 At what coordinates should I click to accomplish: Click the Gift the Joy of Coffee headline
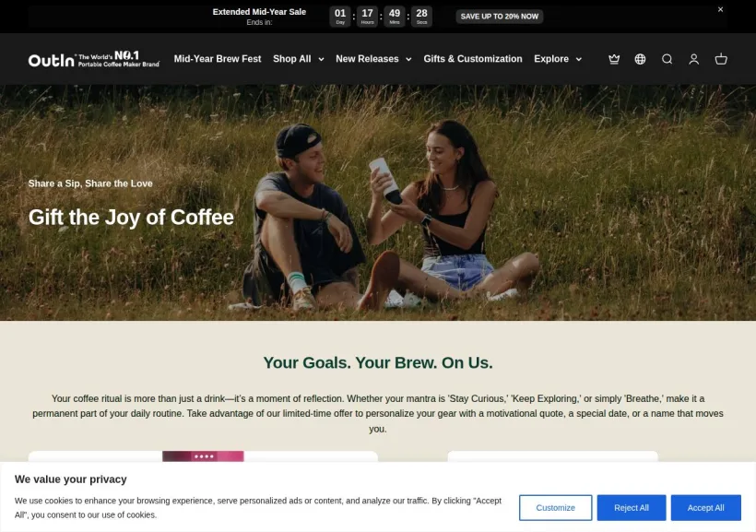(x=131, y=217)
